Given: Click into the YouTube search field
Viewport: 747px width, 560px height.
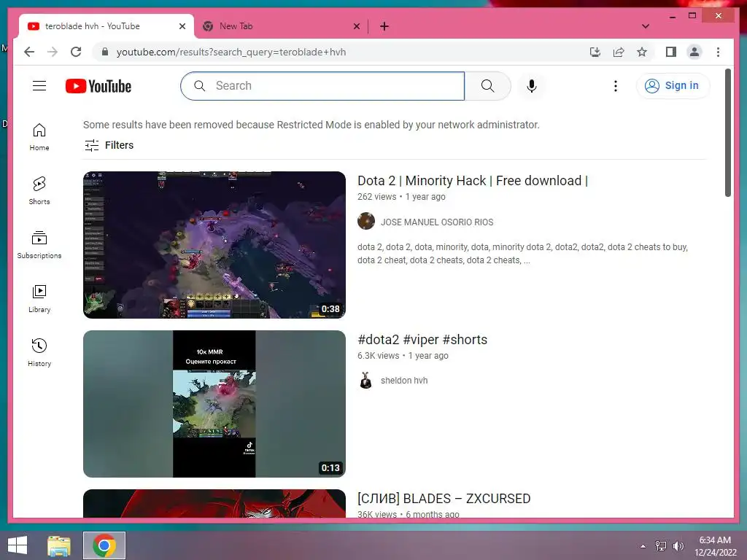Looking at the screenshot, I should click(x=322, y=86).
